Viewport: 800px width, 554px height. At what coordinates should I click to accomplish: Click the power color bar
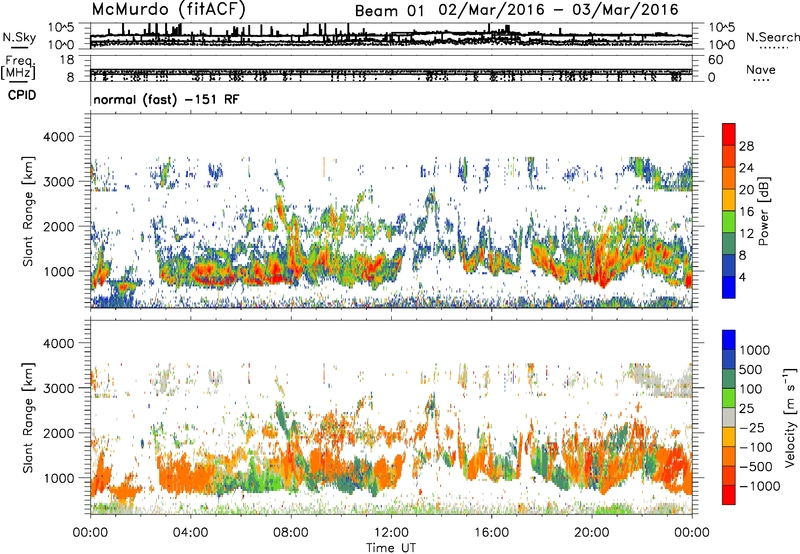(729, 211)
